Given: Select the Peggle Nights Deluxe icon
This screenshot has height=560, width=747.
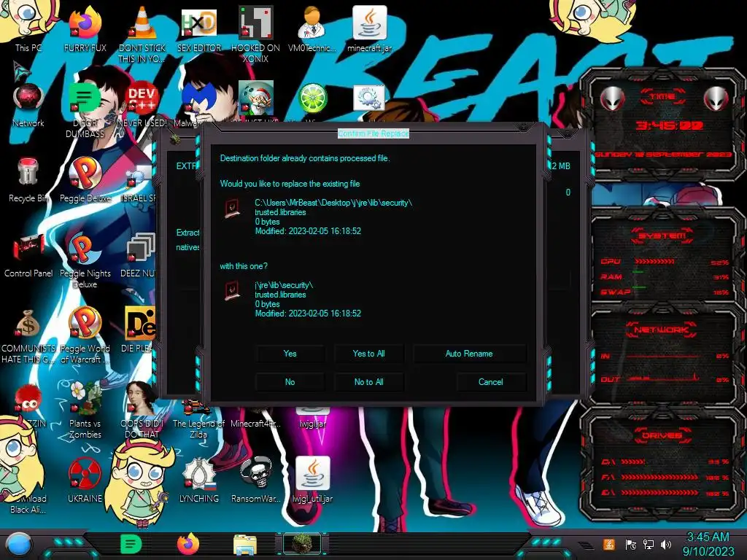Looking at the screenshot, I should click(85, 260).
